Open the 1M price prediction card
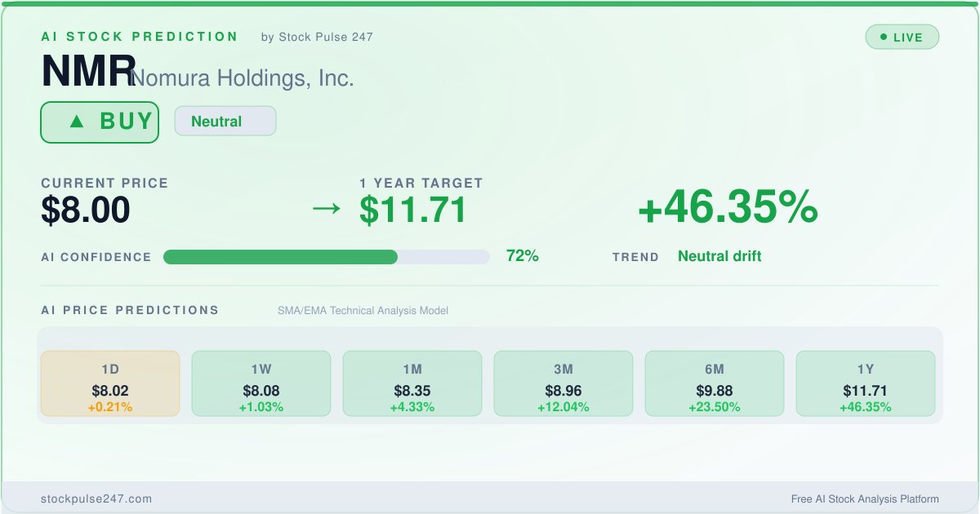Screen dimensions: 980x514 [412, 383]
